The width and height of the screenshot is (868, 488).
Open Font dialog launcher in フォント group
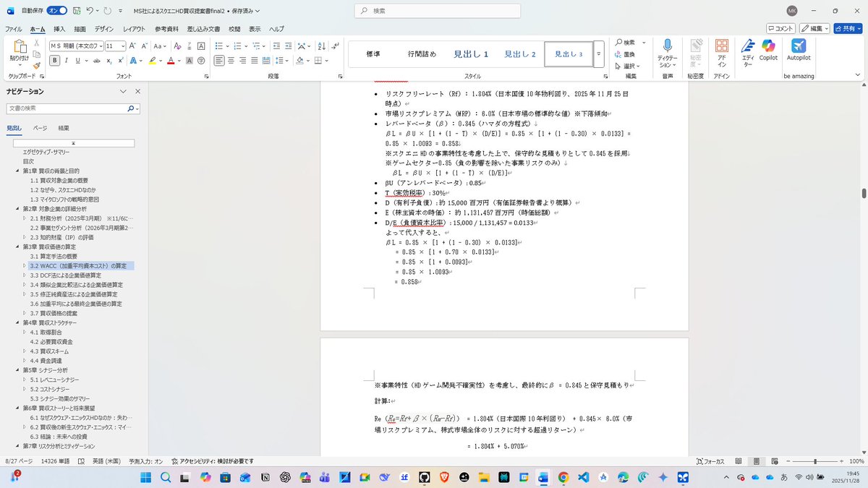click(205, 75)
